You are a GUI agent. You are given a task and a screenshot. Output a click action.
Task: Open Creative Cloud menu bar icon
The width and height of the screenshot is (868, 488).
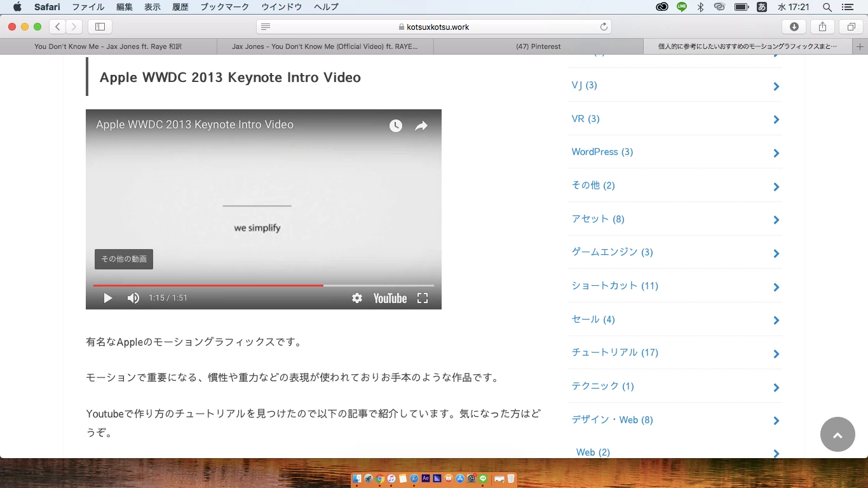click(x=662, y=7)
